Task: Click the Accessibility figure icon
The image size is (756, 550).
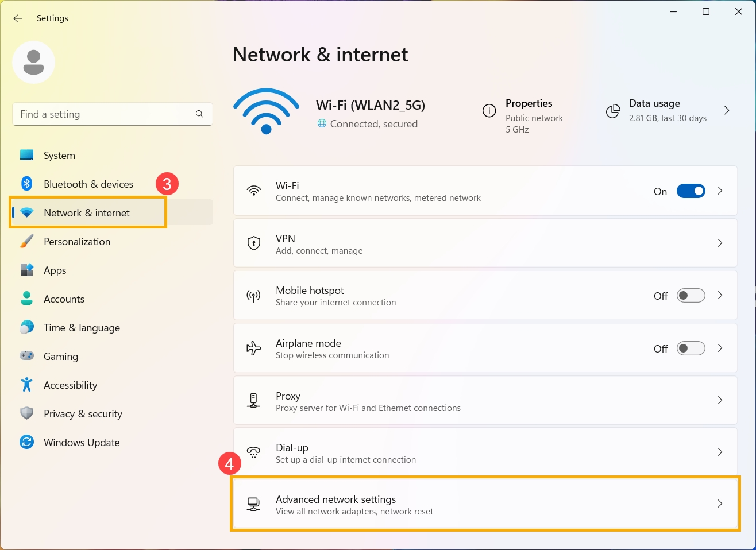Action: point(26,385)
